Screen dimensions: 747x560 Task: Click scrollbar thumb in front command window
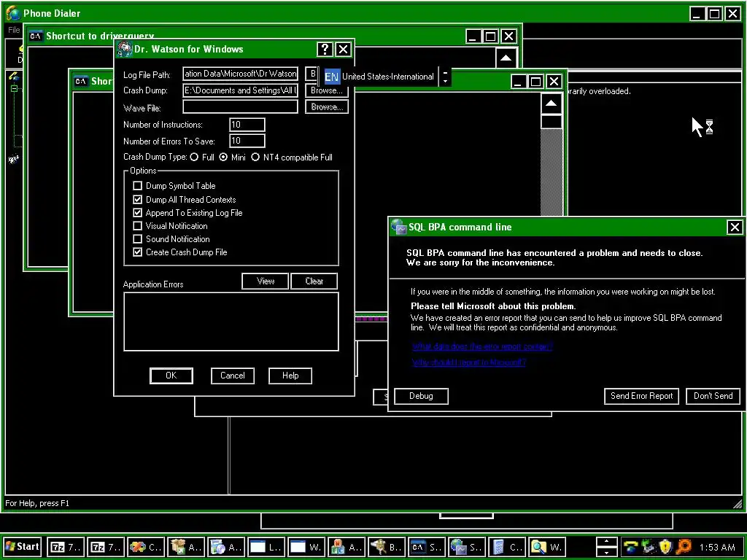click(x=551, y=122)
